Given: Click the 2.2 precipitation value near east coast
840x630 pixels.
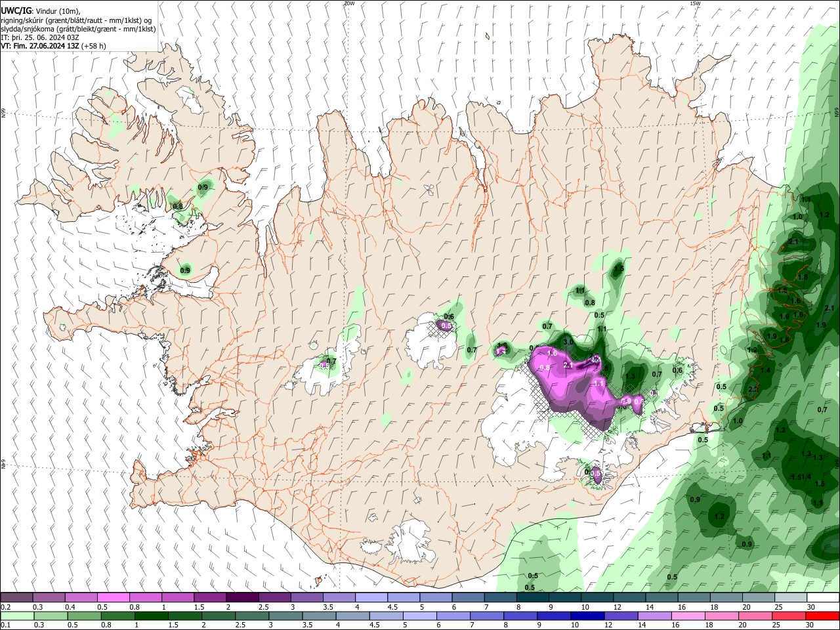Looking at the screenshot, I should click(753, 389).
